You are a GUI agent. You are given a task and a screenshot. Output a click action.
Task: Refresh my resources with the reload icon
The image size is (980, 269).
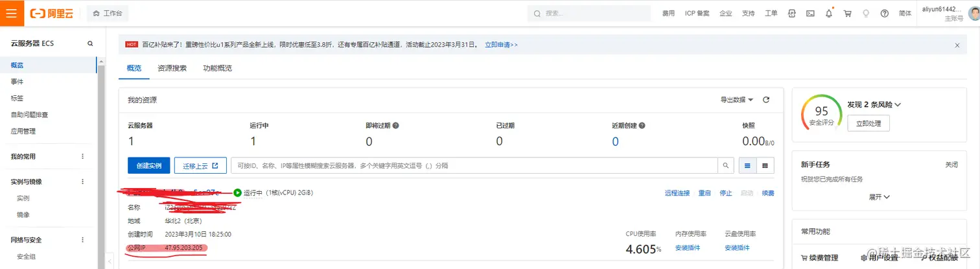[x=766, y=100]
